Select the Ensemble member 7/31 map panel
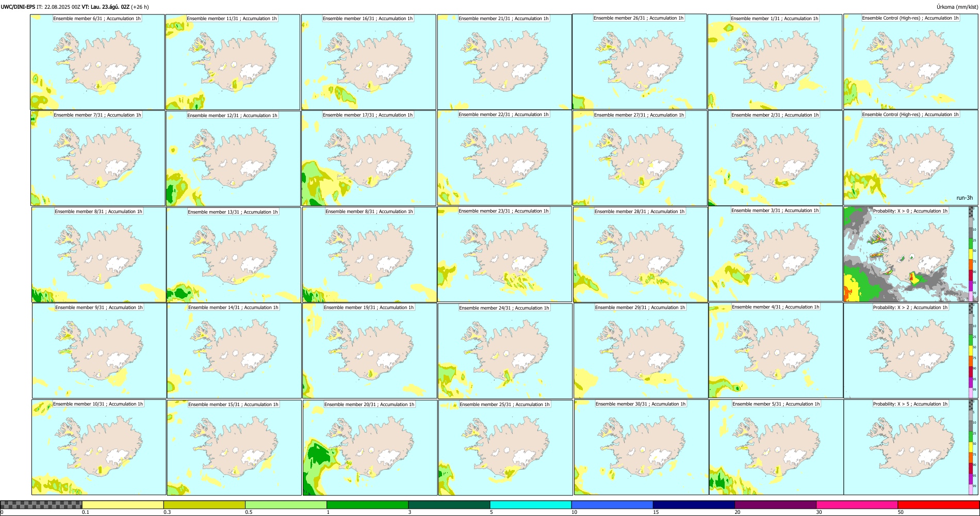The image size is (980, 516). (98, 158)
